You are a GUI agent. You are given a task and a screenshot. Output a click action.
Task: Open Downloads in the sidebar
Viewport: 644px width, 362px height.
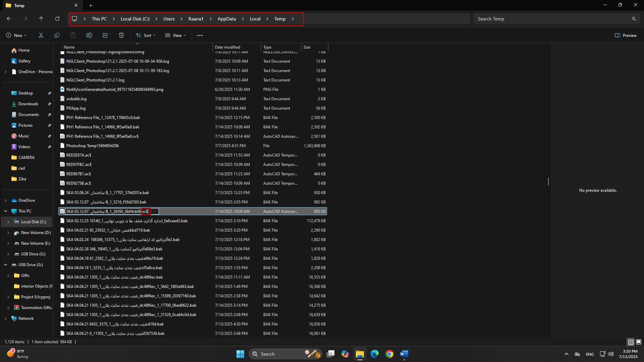[x=28, y=104]
